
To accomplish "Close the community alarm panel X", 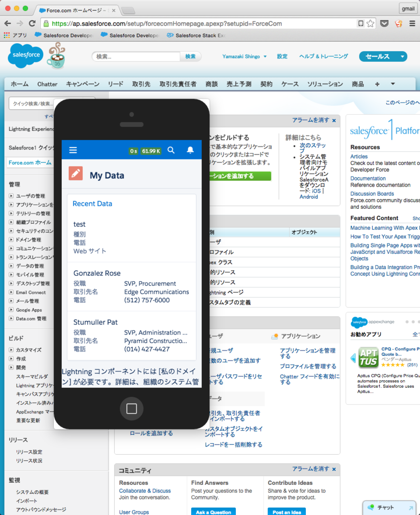I will [334, 469].
